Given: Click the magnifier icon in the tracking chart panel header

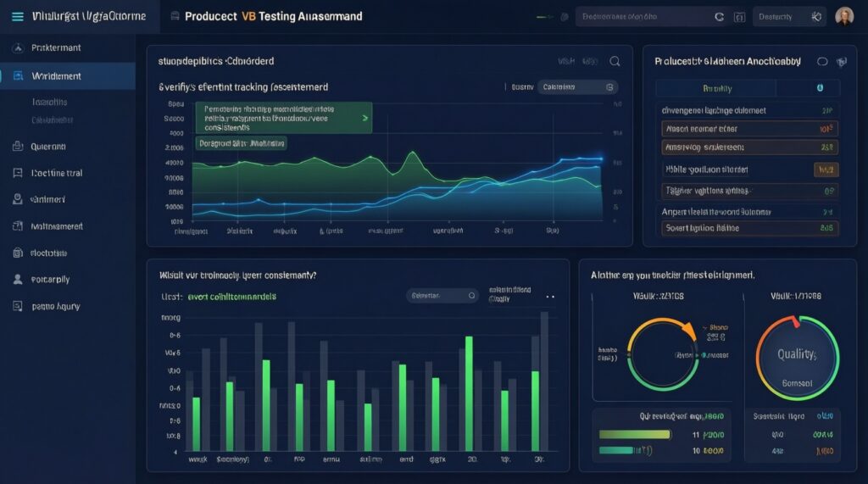Looking at the screenshot, I should point(615,61).
